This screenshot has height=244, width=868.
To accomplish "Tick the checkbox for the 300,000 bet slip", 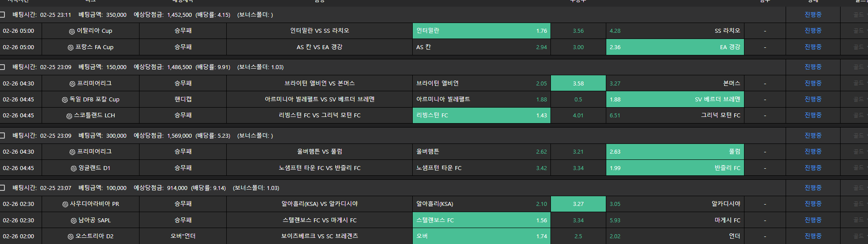I will [x=2, y=136].
